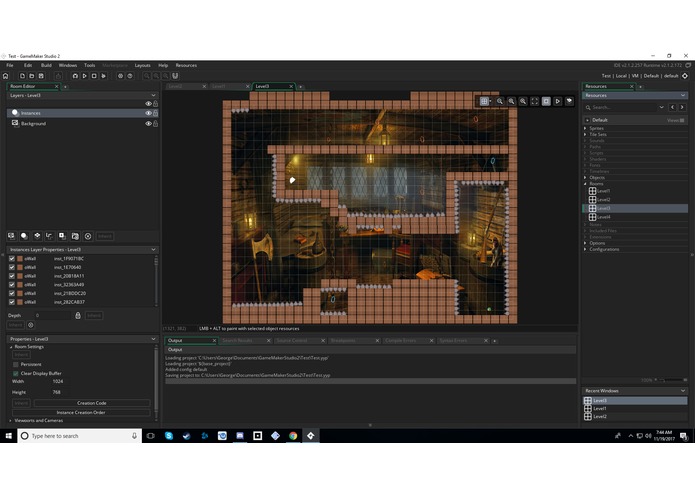The width and height of the screenshot is (695, 494).
Task: Open Chrome from the taskbar
Action: coord(293,436)
